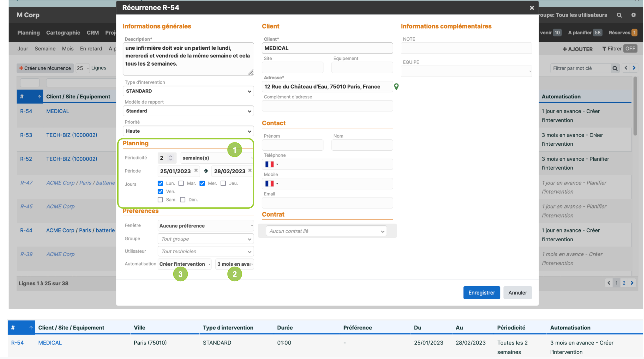This screenshot has height=359, width=644.
Task: Check the Jeu. day checkbox
Action: (223, 183)
